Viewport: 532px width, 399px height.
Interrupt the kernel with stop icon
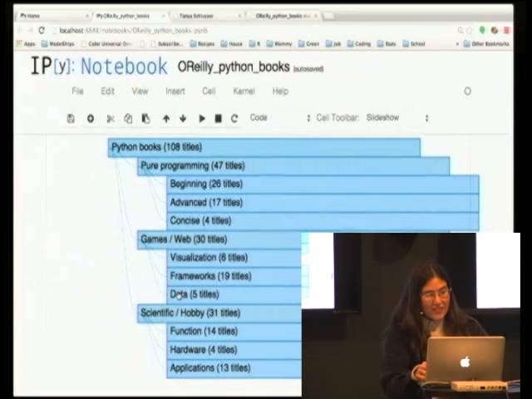(218, 118)
